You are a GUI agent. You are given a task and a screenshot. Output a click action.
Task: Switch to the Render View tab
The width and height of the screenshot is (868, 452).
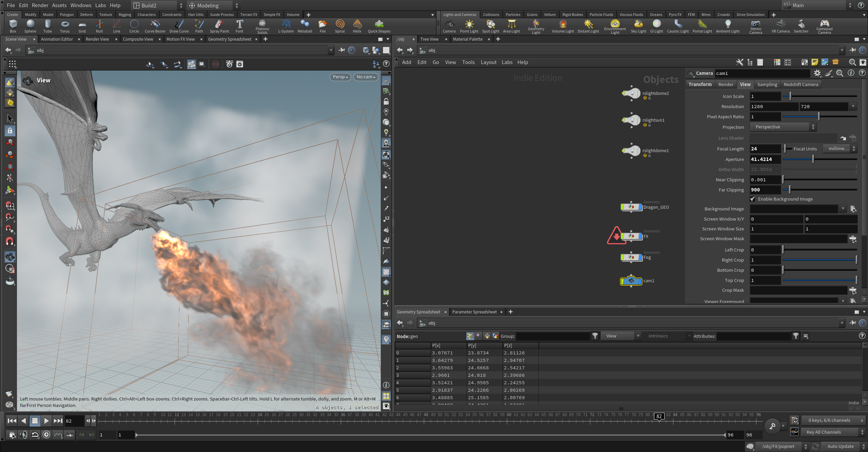(97, 39)
